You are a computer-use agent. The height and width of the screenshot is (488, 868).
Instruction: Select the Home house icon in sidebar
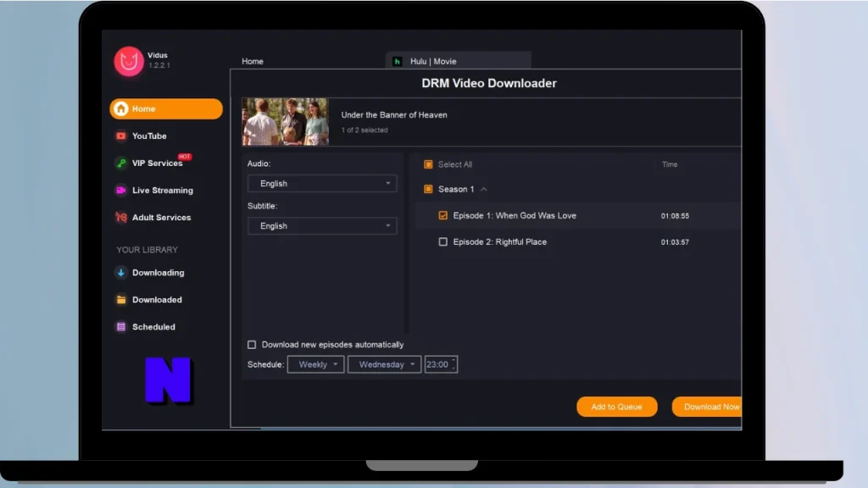[x=121, y=109]
